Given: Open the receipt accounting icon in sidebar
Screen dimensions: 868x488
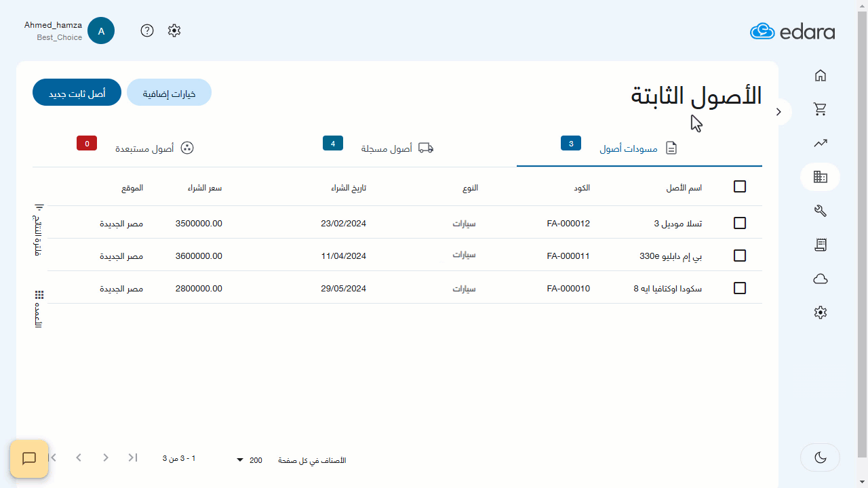Looking at the screenshot, I should [820, 245].
